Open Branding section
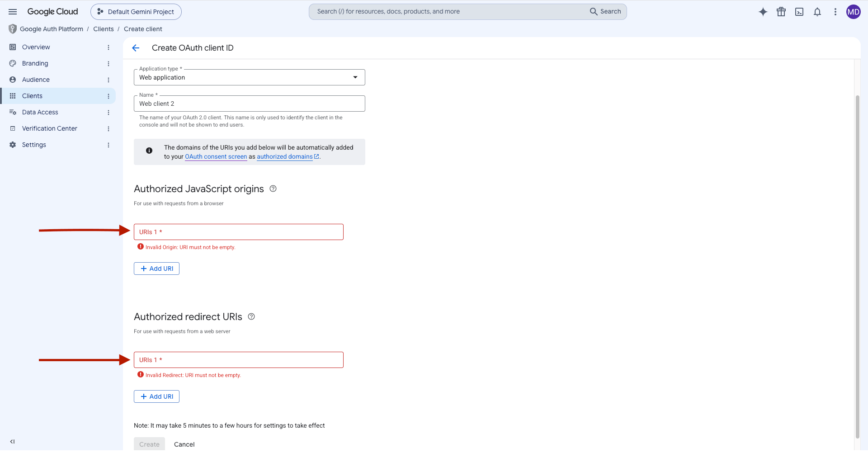 (35, 63)
